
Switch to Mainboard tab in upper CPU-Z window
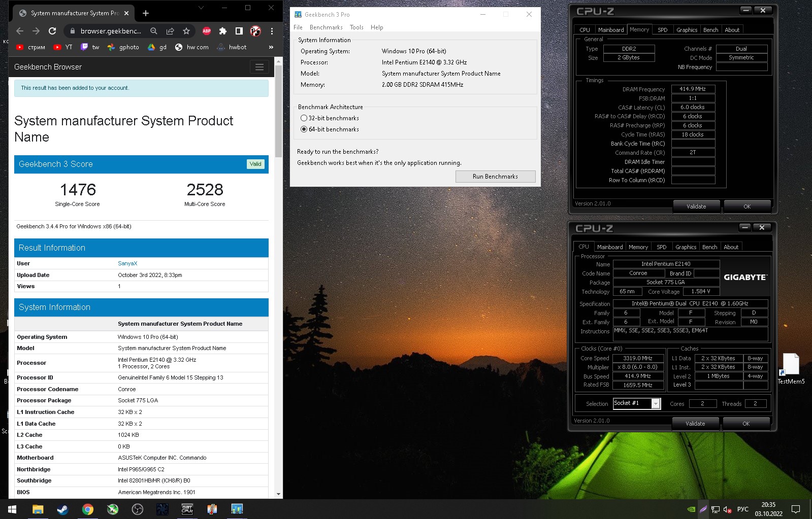611,30
